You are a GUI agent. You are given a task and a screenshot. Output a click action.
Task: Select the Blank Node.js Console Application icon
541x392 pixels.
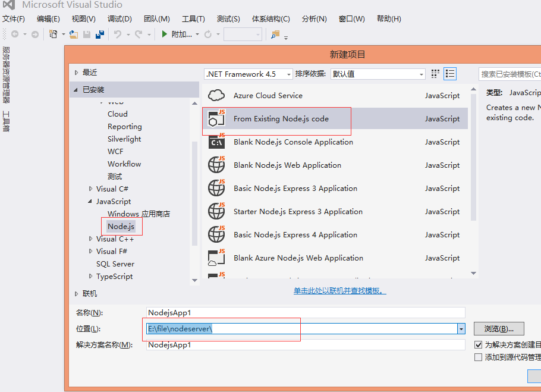pyautogui.click(x=216, y=141)
